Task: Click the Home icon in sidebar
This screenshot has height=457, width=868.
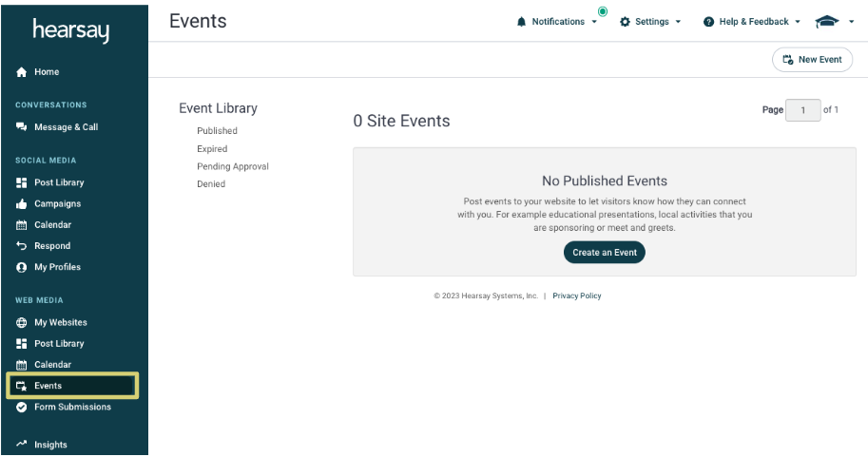Action: (21, 72)
